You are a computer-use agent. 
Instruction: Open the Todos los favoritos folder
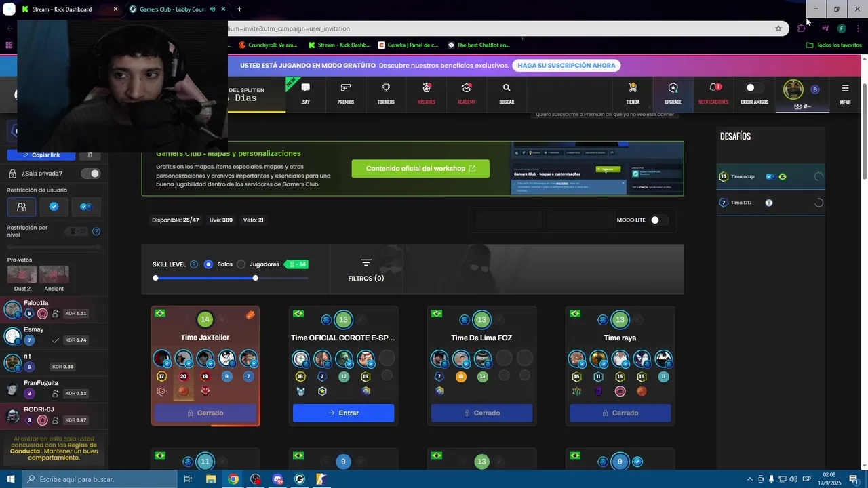tap(833, 45)
